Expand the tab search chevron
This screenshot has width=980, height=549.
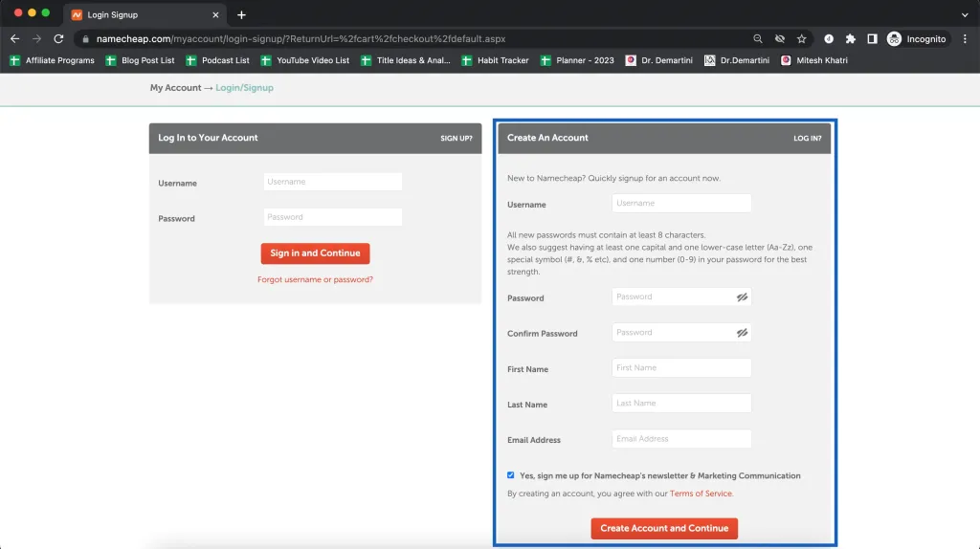tap(965, 14)
